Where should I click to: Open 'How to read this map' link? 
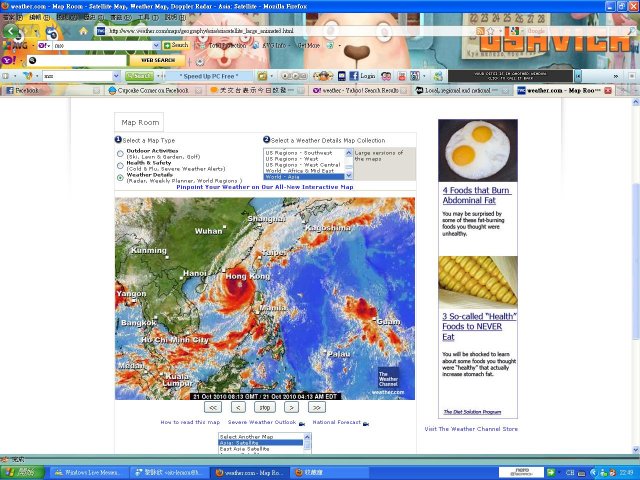[190, 423]
